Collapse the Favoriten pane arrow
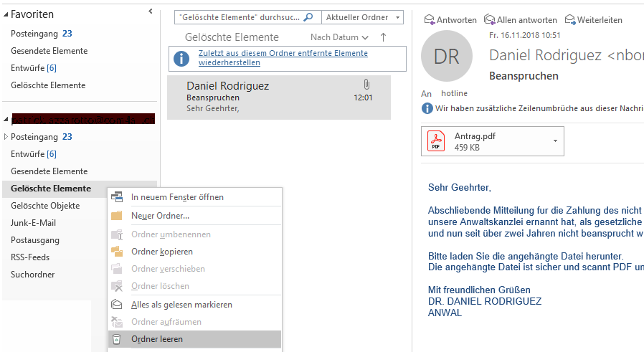The image size is (644, 352). [150, 11]
